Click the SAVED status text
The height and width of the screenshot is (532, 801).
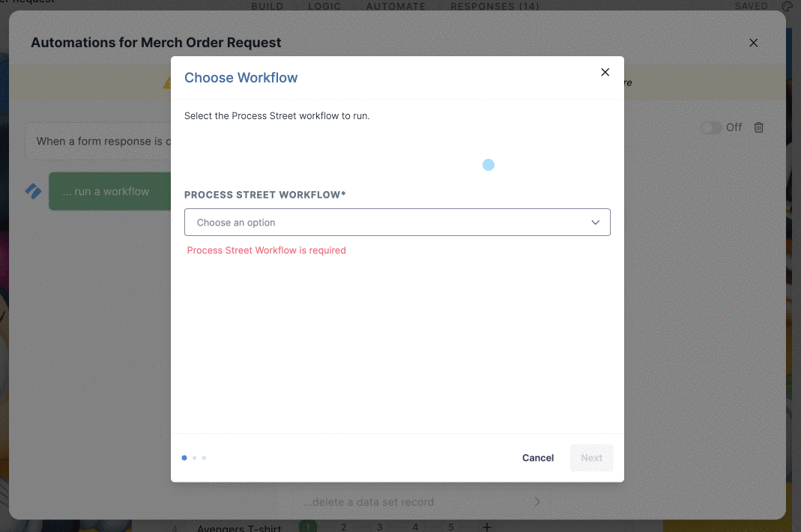(x=751, y=6)
